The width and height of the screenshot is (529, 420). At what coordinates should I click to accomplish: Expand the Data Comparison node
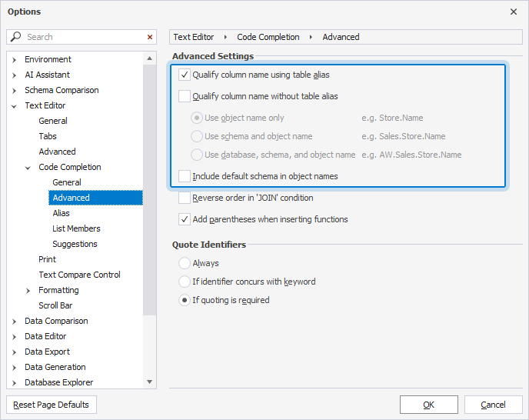(14, 322)
